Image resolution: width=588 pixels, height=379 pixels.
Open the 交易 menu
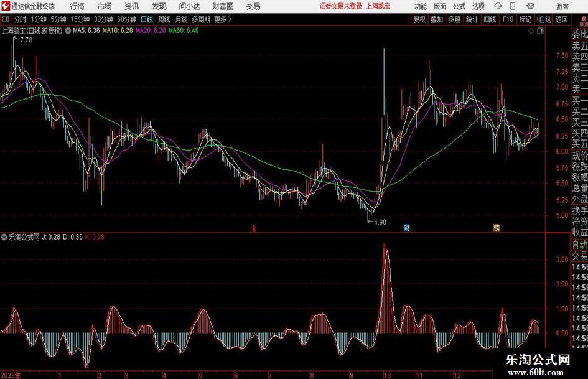(x=253, y=6)
